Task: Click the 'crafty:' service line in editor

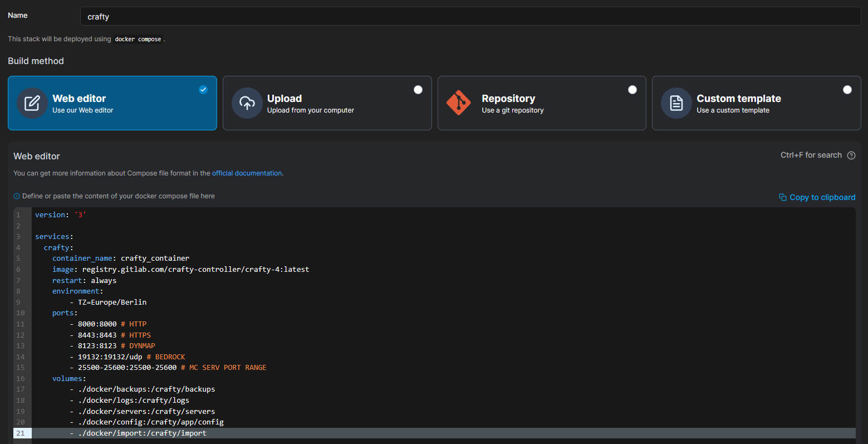Action: 58,247
